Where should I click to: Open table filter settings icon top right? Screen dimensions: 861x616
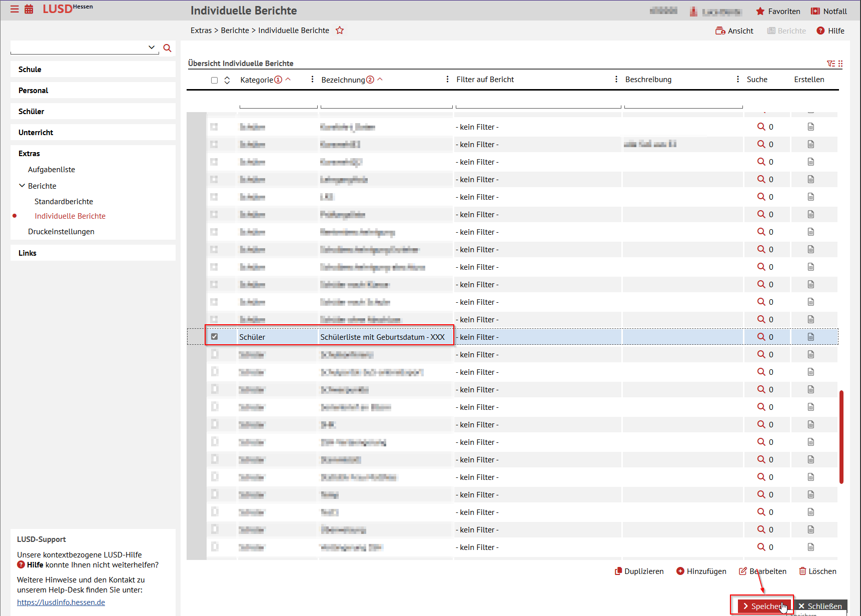pyautogui.click(x=831, y=64)
